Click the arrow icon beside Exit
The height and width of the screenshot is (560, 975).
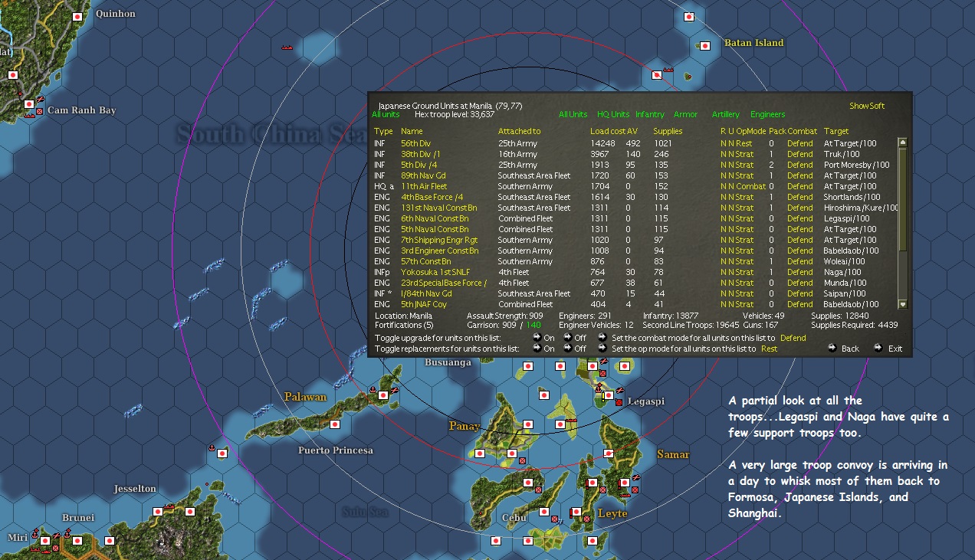pyautogui.click(x=878, y=349)
